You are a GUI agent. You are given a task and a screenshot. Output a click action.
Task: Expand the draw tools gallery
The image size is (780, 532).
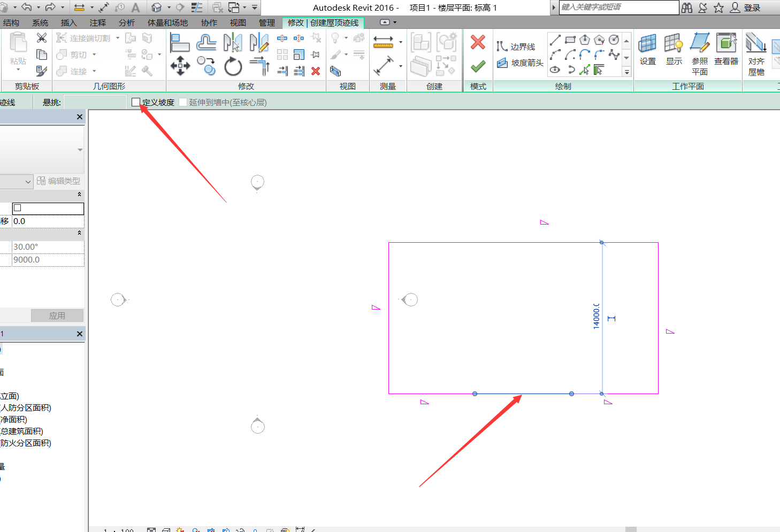point(626,72)
